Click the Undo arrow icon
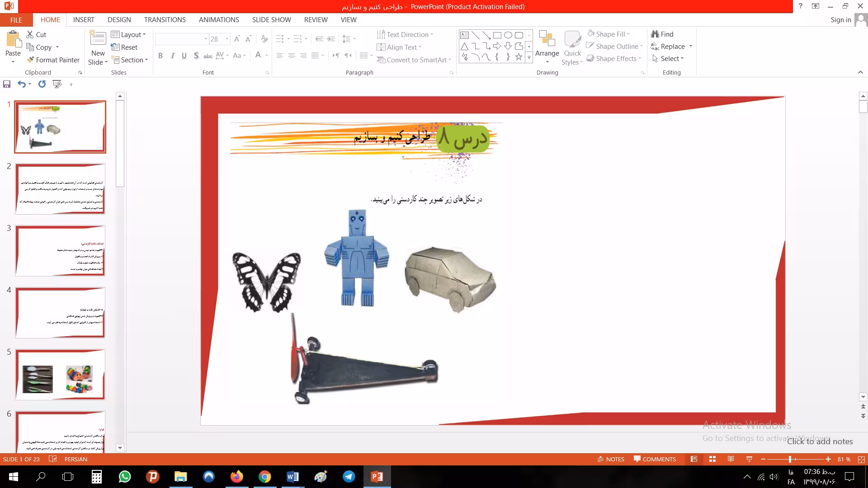Screen dimensions: 868x488 [21, 84]
